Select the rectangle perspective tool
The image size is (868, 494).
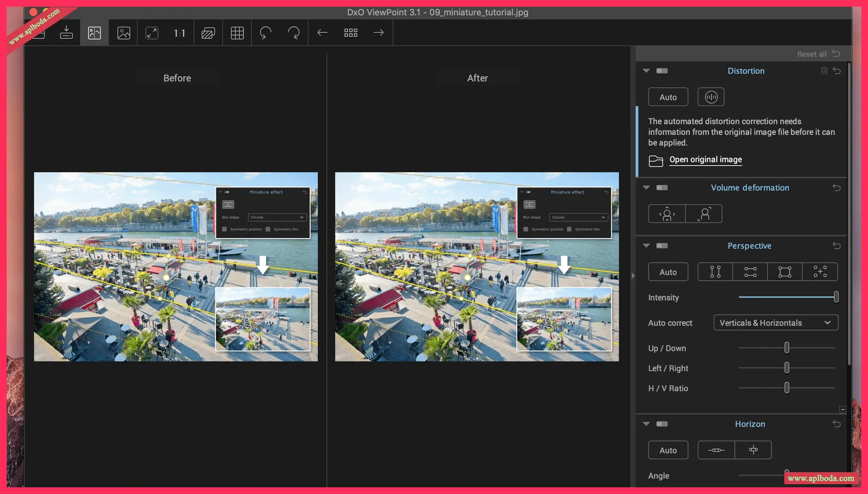(784, 272)
